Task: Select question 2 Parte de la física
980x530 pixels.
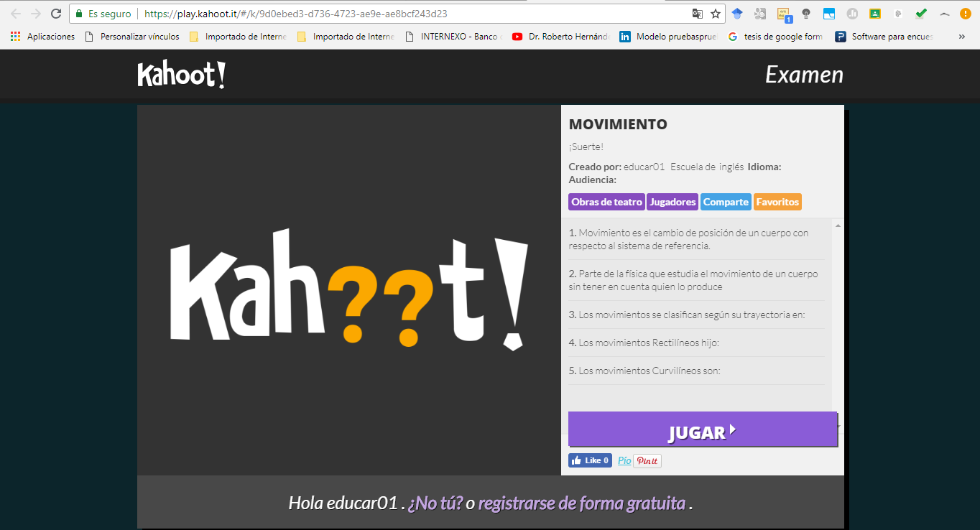Action: [696, 280]
